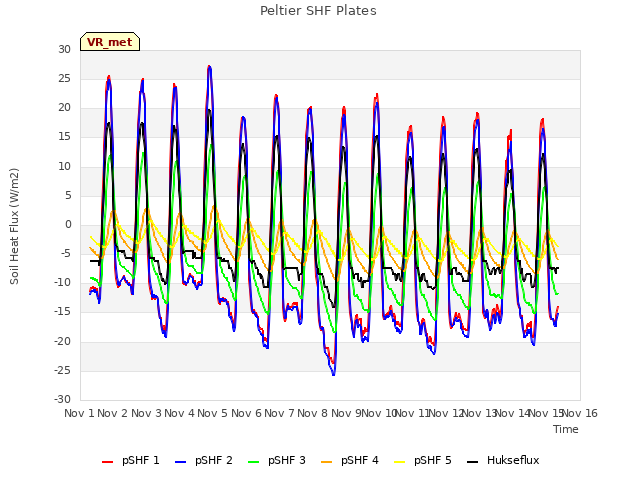
Task: Click the 0 y-axis tick label
Action: [68, 224]
